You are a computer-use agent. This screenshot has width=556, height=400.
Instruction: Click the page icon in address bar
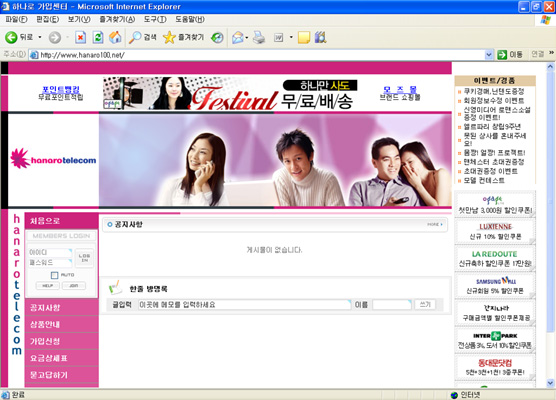(x=34, y=55)
